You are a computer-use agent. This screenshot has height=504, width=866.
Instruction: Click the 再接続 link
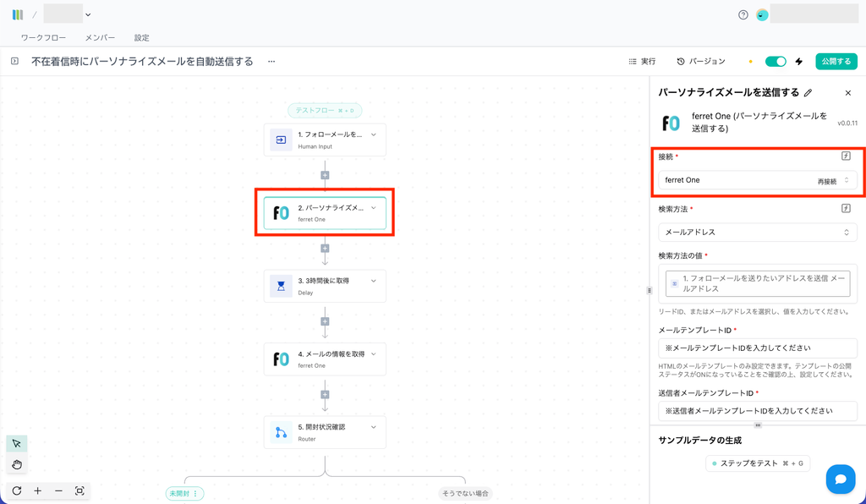click(827, 181)
